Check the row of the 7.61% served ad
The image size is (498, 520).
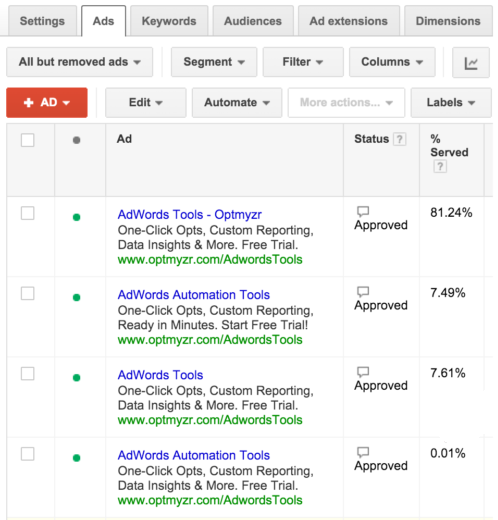pyautogui.click(x=27, y=374)
